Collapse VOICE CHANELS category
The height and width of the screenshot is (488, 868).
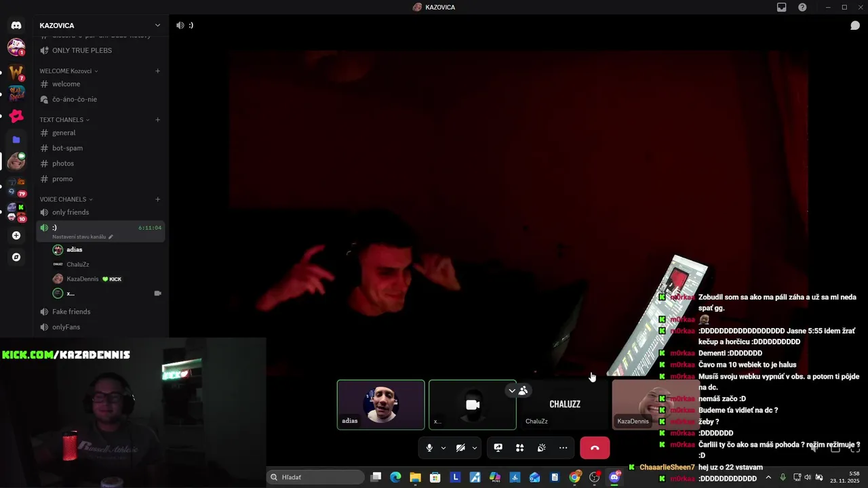point(66,199)
